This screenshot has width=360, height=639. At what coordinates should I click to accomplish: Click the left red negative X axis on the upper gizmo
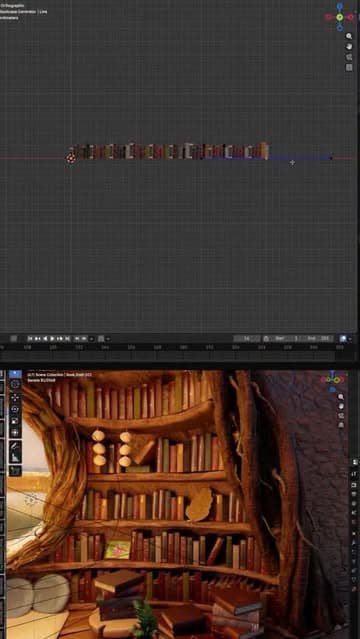(329, 17)
